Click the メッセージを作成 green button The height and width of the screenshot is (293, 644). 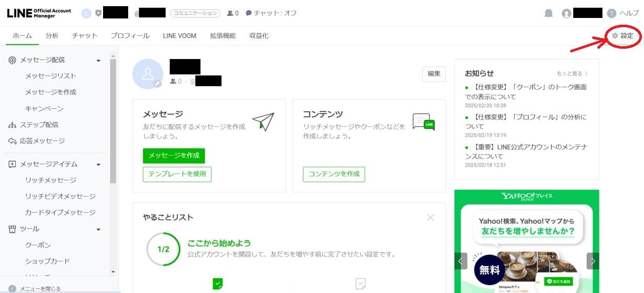click(174, 155)
